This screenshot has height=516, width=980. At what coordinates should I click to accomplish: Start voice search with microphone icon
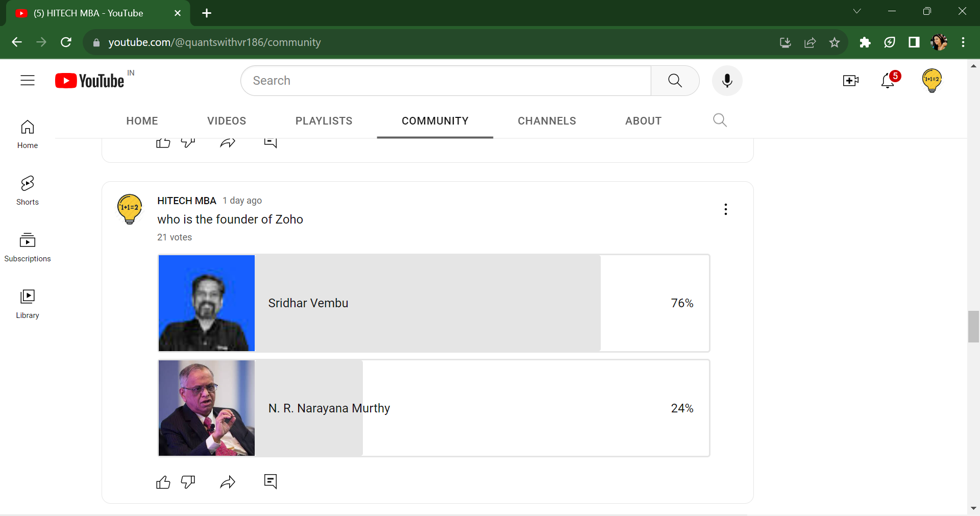click(727, 81)
